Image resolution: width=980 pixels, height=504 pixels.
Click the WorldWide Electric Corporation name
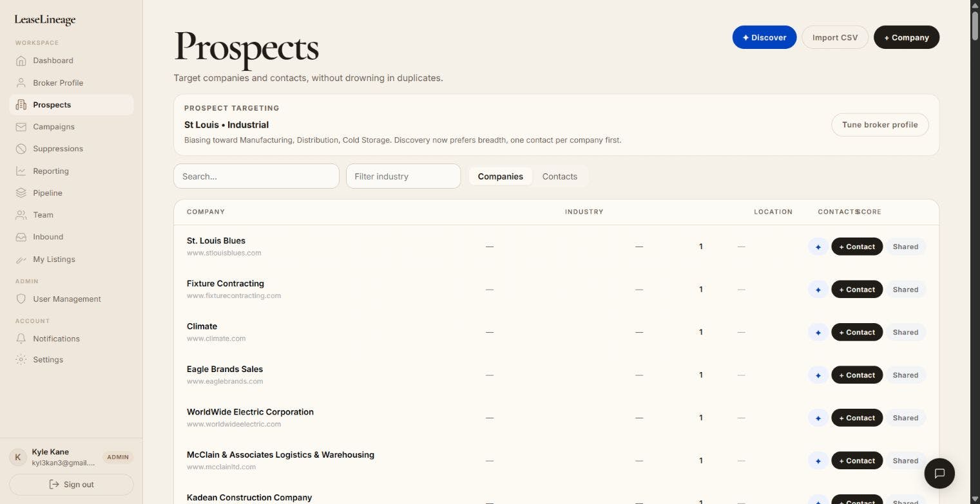(x=250, y=412)
